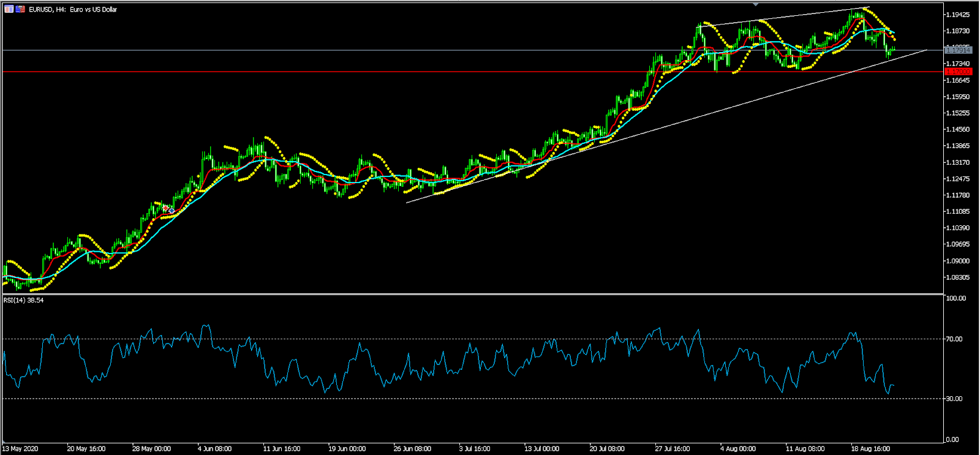Click price scale value 1.10390
This screenshot has height=455, width=980.
point(957,228)
